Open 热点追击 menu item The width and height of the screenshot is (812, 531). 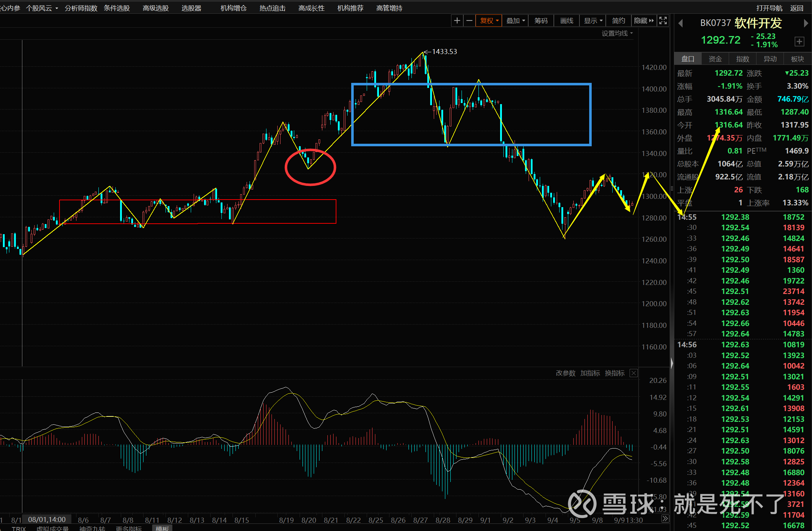point(272,8)
